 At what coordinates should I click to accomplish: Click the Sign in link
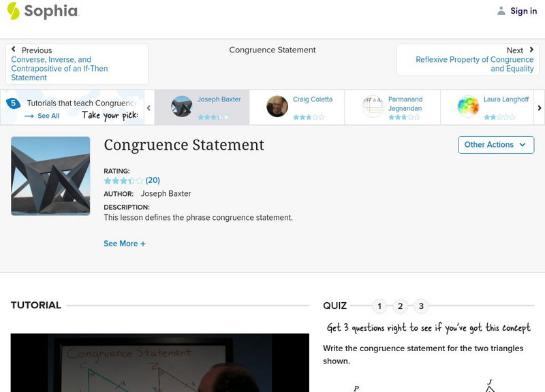523,11
